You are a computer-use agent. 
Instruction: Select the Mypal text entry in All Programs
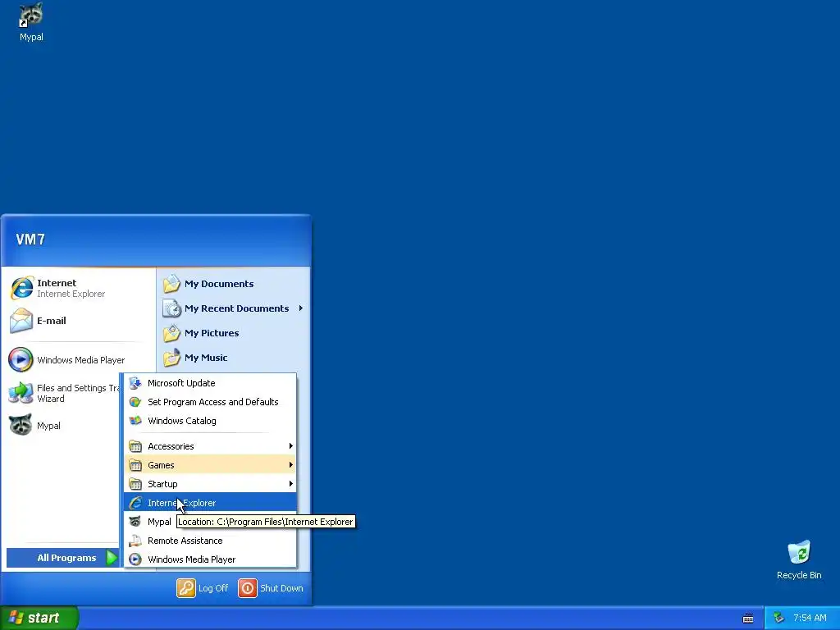pos(159,522)
